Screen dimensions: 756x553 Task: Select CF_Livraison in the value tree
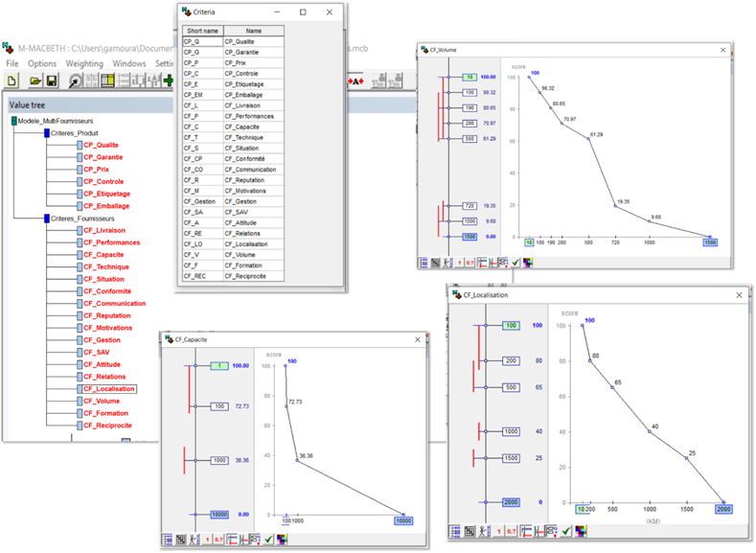(104, 230)
